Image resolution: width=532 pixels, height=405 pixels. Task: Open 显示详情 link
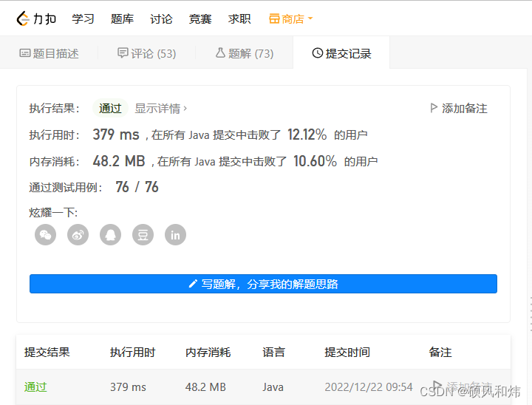tap(161, 109)
